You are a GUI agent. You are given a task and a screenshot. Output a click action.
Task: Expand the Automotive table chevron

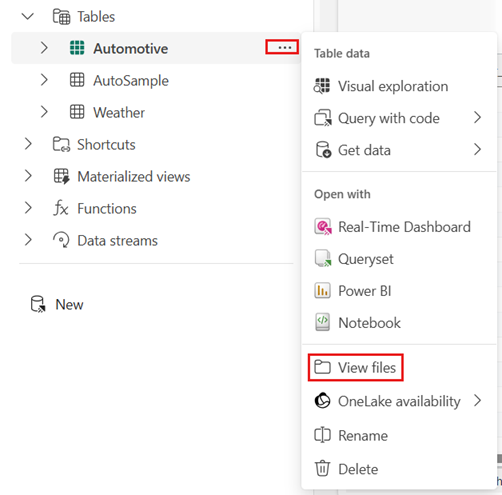pyautogui.click(x=44, y=48)
